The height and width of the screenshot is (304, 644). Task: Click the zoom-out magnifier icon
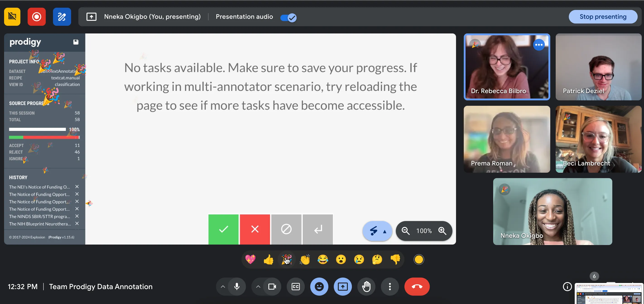tap(406, 230)
